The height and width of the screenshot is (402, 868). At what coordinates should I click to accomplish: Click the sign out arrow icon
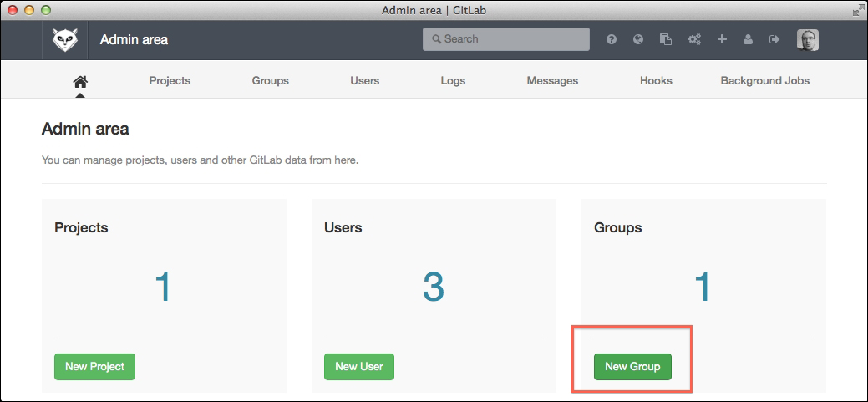pyautogui.click(x=774, y=39)
